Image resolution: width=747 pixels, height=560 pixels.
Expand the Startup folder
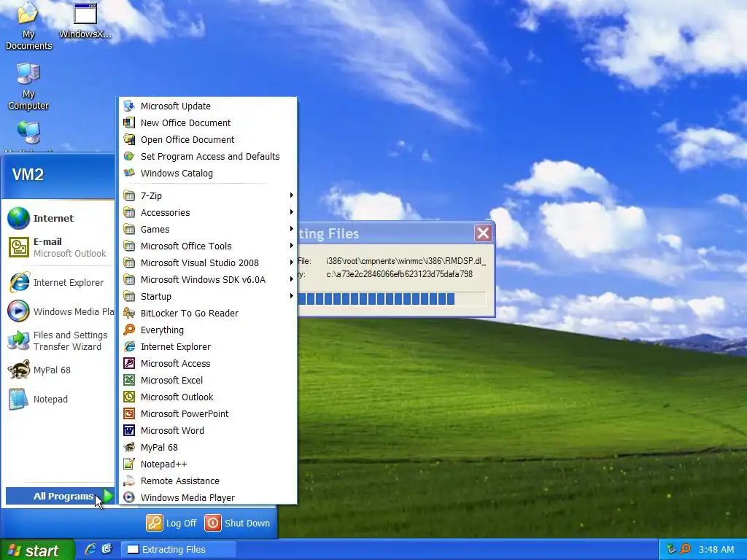207,296
